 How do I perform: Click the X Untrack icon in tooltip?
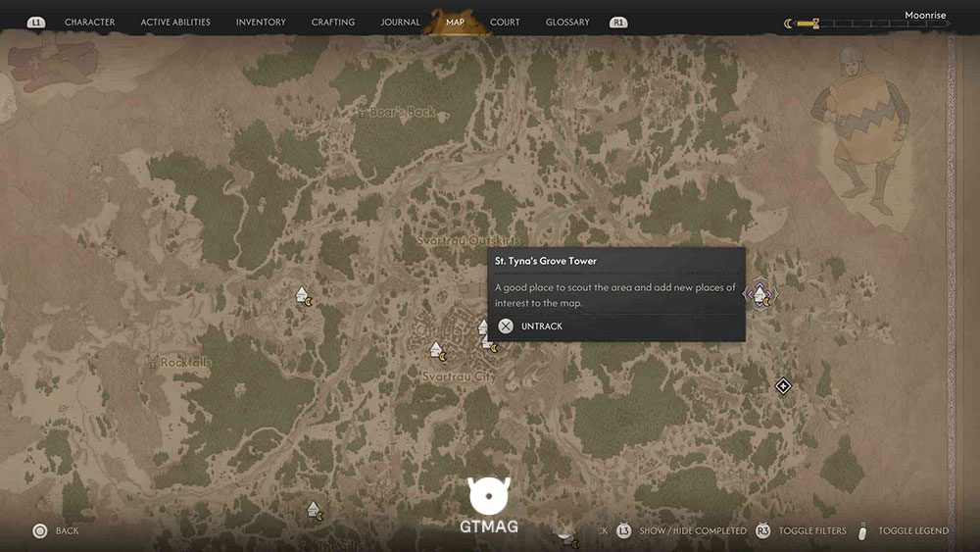point(506,326)
